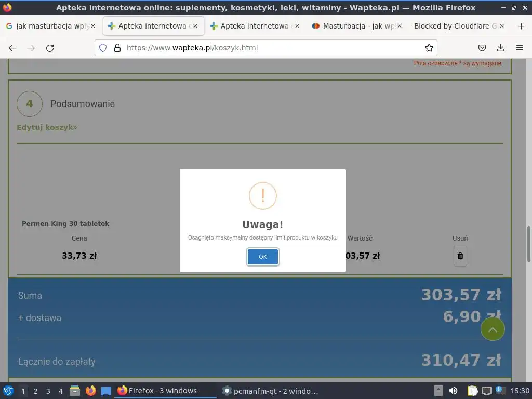Open 'pcmanfm-qt - 2 windows' taskbar group
Viewport: 532px width, 399px height.
click(271, 391)
